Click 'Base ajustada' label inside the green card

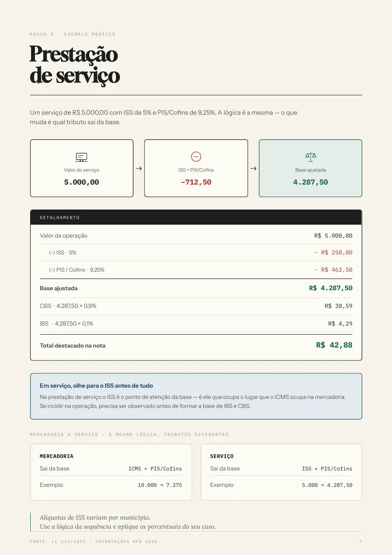[x=310, y=170]
